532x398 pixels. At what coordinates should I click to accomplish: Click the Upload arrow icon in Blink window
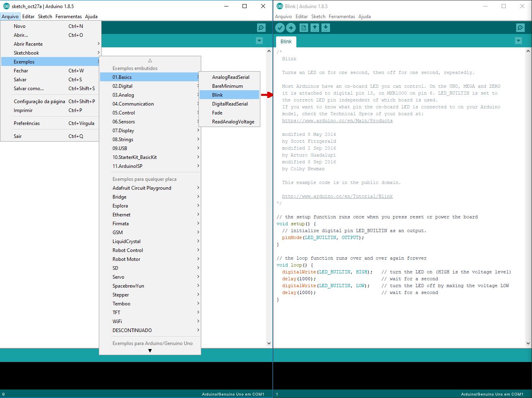[291, 28]
